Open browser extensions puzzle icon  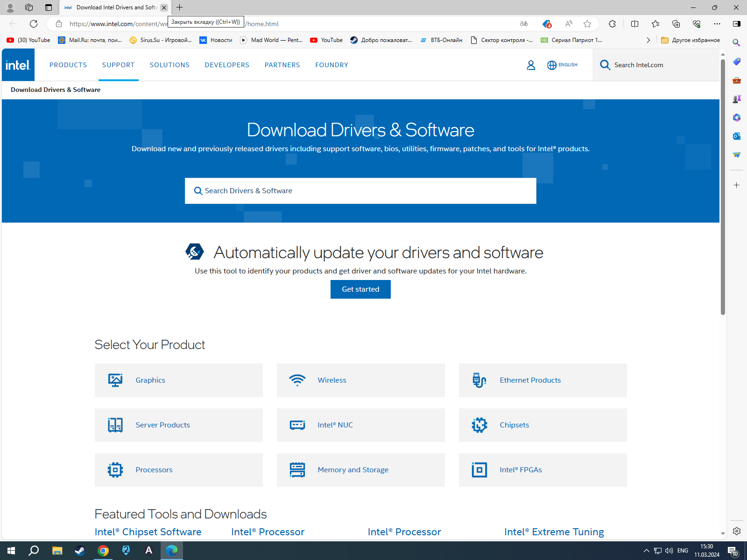[x=613, y=24]
